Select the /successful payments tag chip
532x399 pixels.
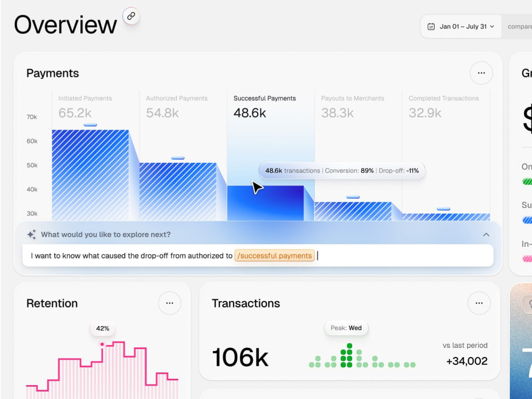pos(275,255)
